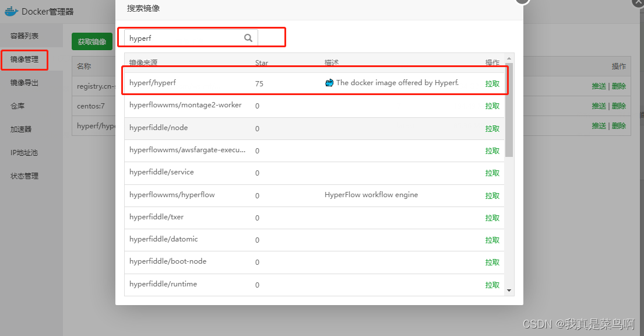Click centos:7 in the background table

click(91, 106)
